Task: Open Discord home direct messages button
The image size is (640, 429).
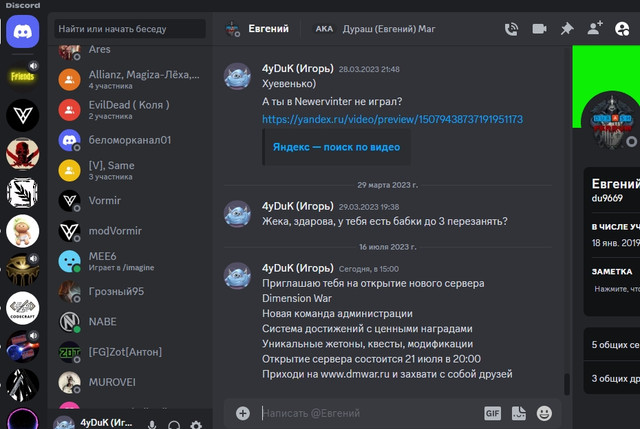Action: pyautogui.click(x=22, y=31)
